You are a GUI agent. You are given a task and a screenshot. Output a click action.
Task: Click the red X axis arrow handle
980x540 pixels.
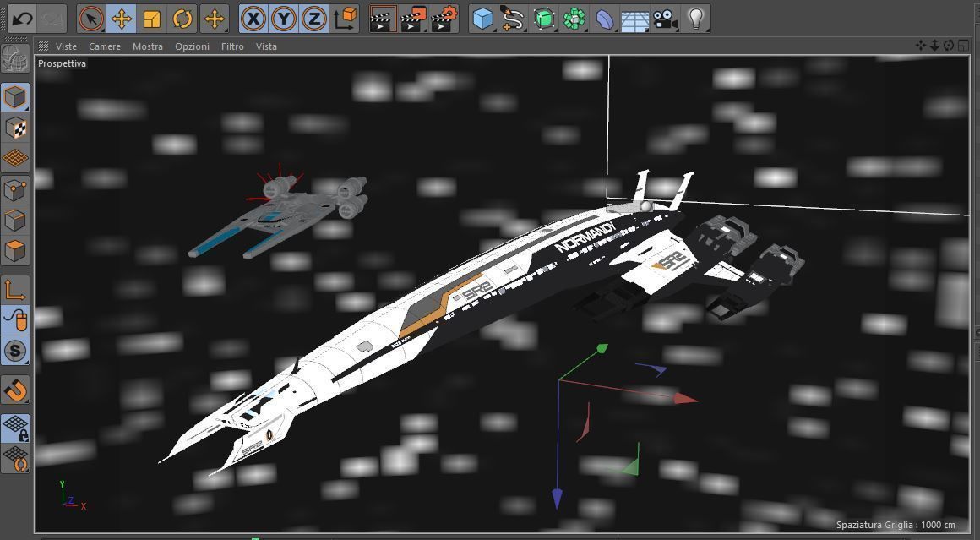pos(686,397)
